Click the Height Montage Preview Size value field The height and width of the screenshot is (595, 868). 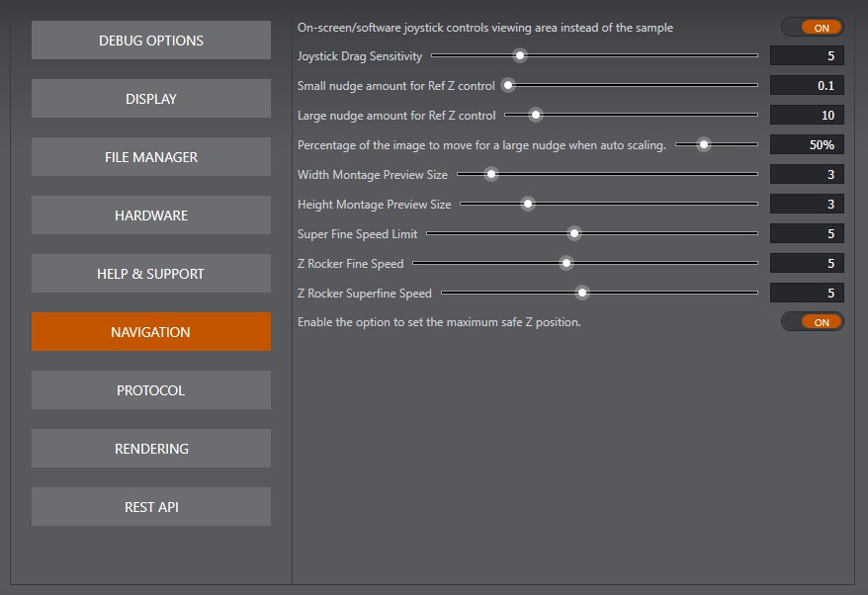(806, 205)
